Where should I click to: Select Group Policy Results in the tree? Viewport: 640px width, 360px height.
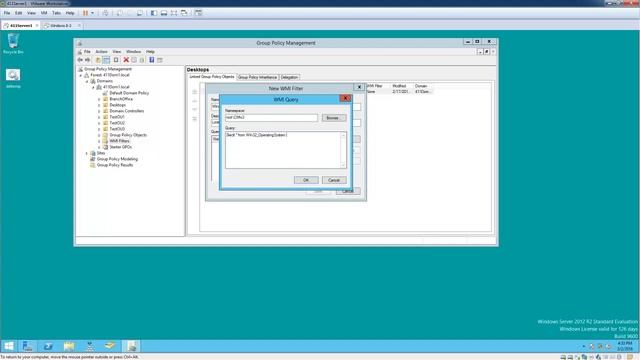(x=115, y=165)
